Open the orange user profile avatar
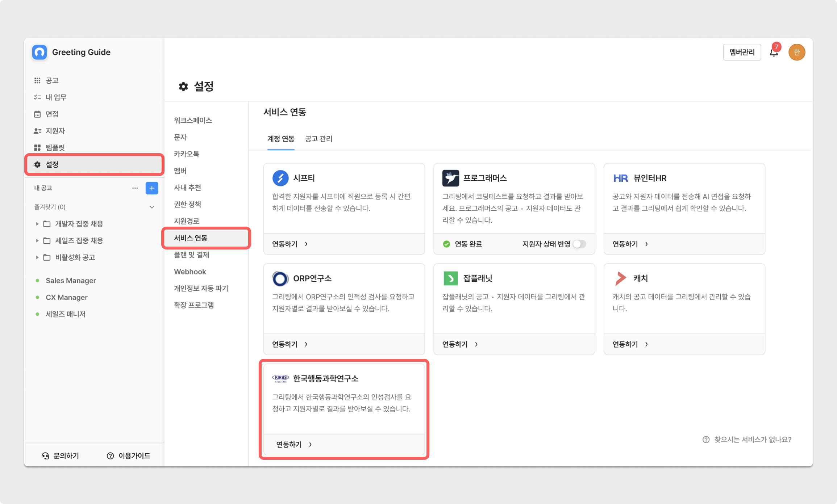The image size is (837, 504). 796,52
